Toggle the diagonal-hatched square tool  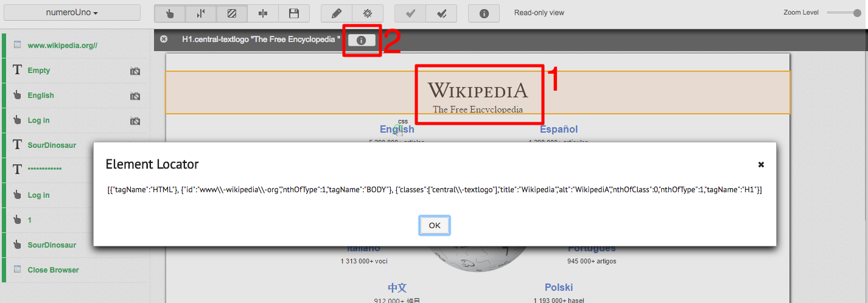[232, 13]
